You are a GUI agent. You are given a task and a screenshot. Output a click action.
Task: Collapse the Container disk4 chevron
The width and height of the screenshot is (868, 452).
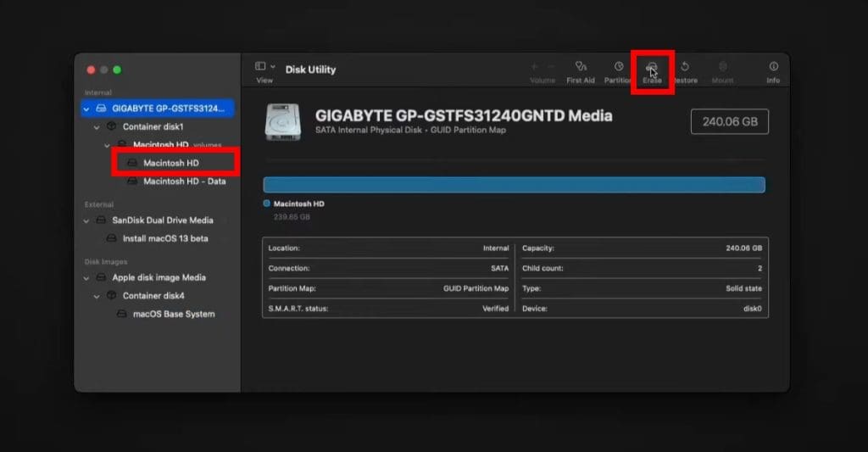coord(97,296)
